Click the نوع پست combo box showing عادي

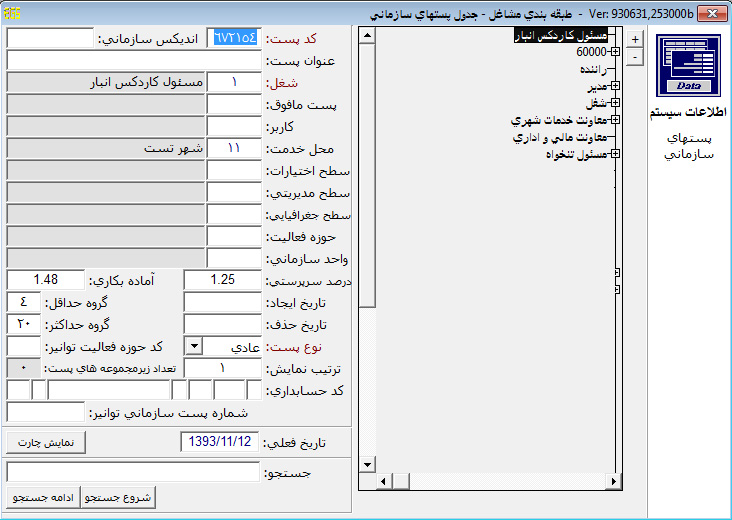tap(223, 346)
